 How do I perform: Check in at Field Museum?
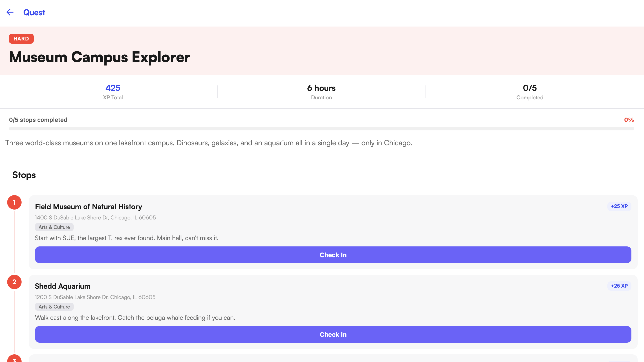333,255
